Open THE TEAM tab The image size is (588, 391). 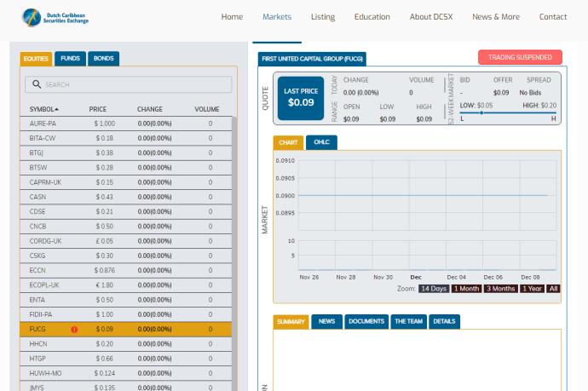pos(408,321)
